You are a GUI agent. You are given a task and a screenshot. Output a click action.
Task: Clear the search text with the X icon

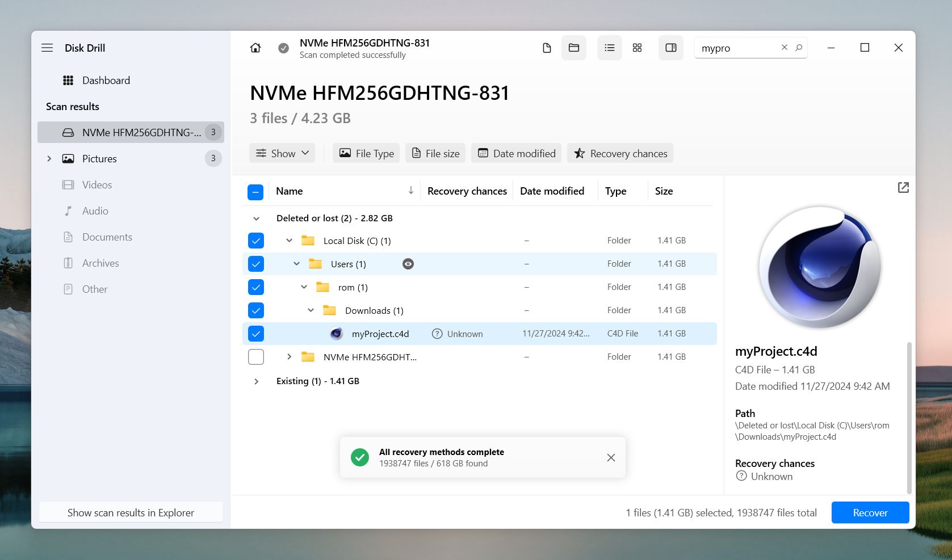click(x=785, y=48)
